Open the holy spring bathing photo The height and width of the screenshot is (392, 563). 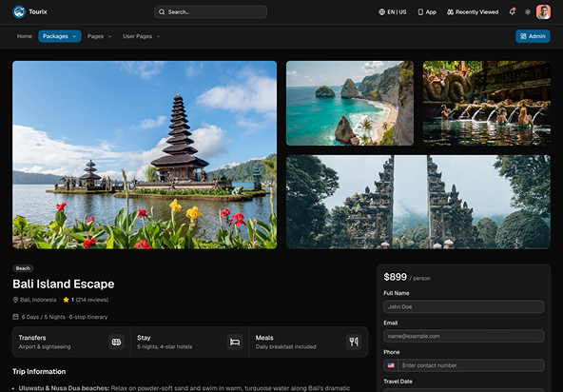coord(487,103)
